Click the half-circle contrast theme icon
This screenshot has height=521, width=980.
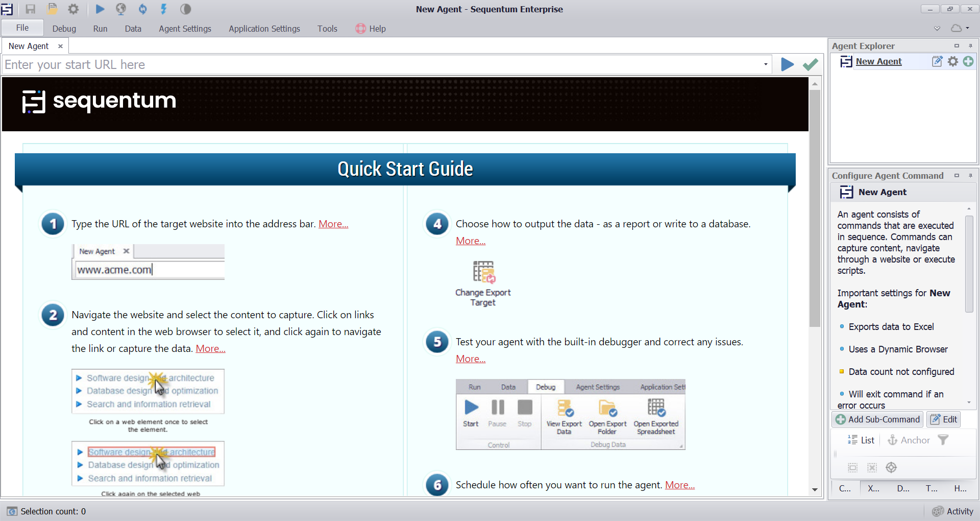[x=185, y=9]
